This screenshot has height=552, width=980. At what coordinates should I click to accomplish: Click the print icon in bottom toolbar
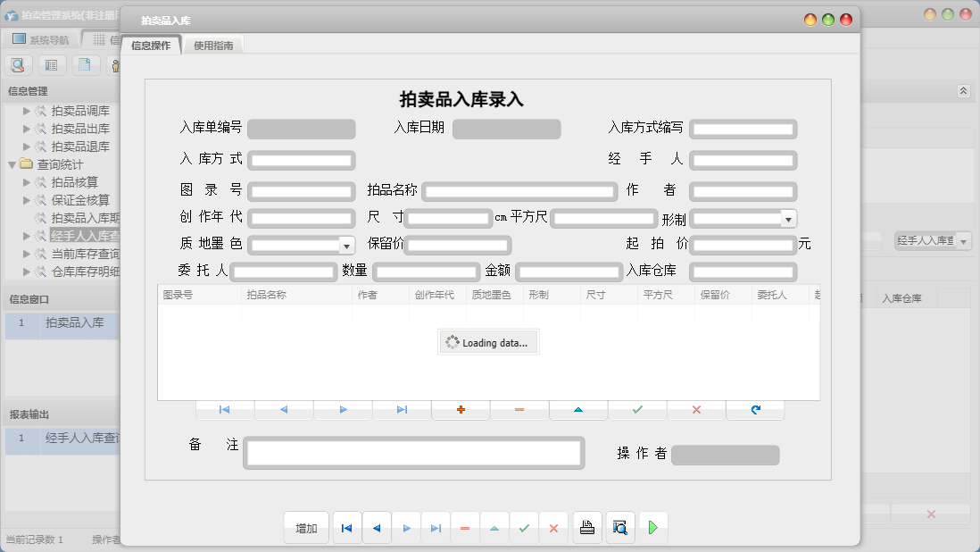(x=586, y=528)
